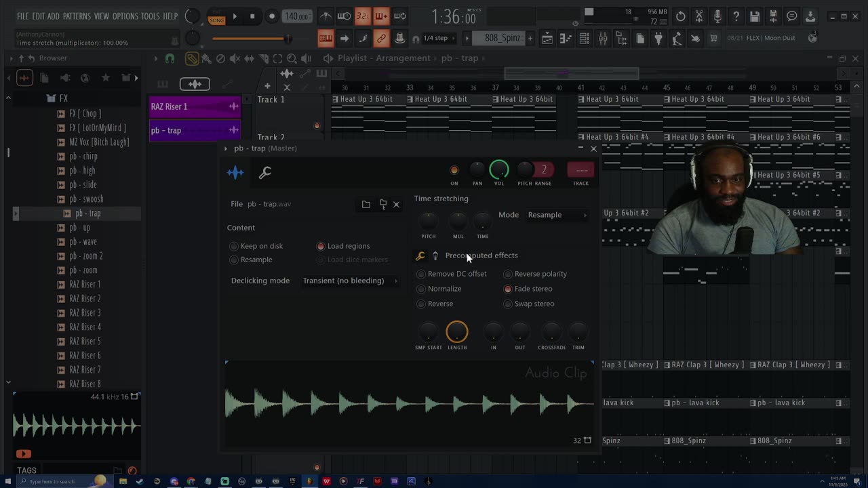Switch to SONG mode button

point(217,20)
